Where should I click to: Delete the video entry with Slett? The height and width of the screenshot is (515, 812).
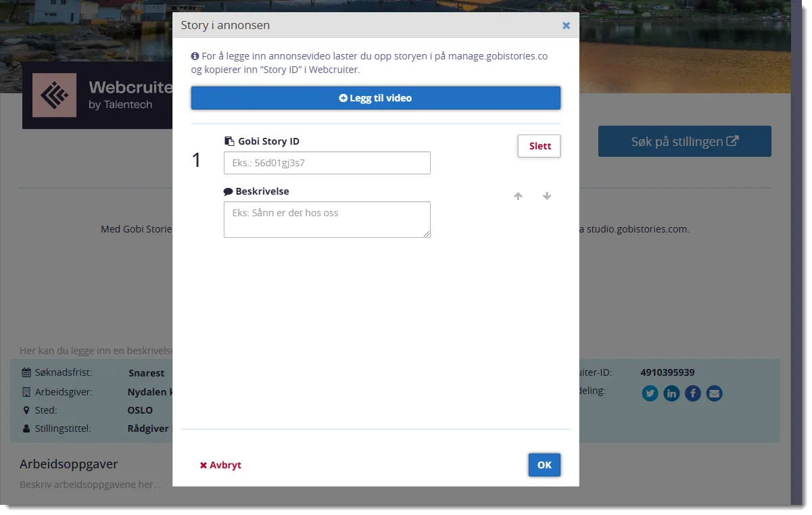pos(539,146)
